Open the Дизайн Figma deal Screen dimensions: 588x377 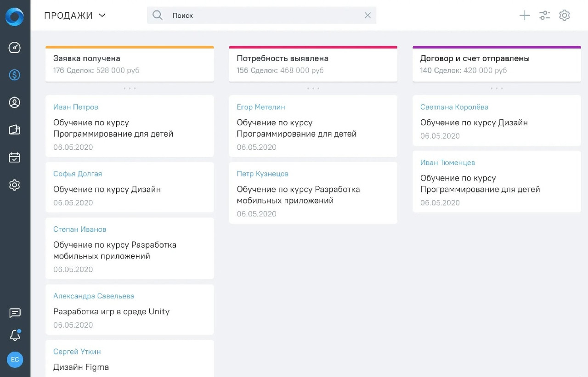tap(81, 367)
